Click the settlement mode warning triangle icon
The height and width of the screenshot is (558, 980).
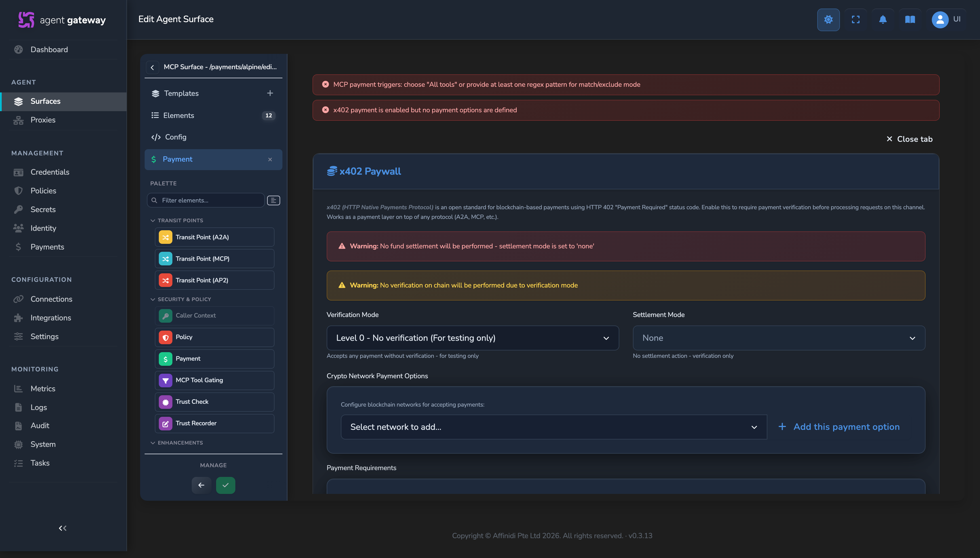click(342, 246)
